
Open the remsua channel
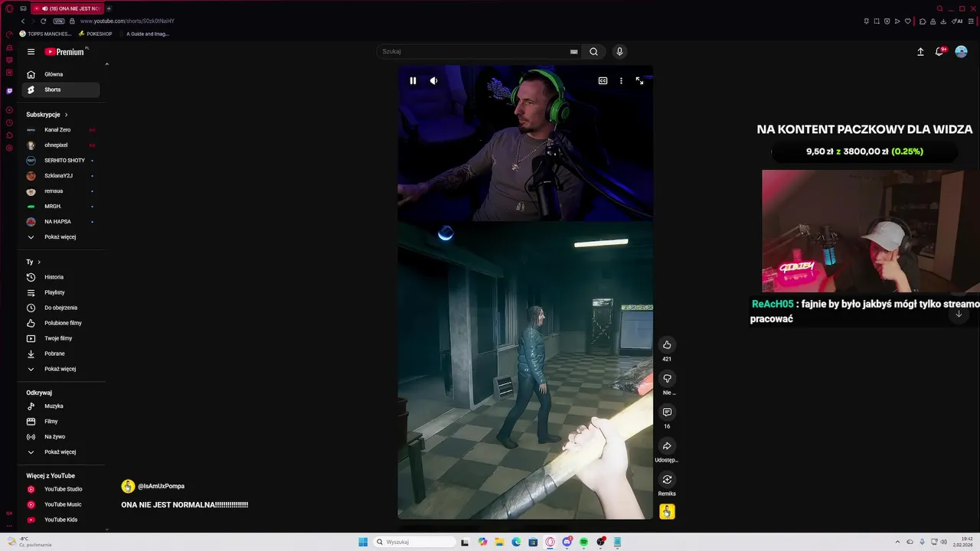(x=60, y=191)
